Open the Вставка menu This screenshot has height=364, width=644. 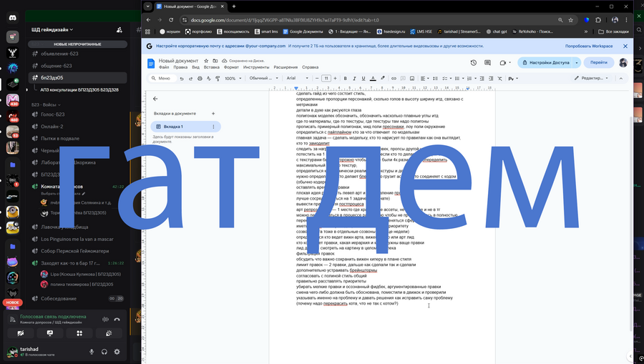pos(212,67)
